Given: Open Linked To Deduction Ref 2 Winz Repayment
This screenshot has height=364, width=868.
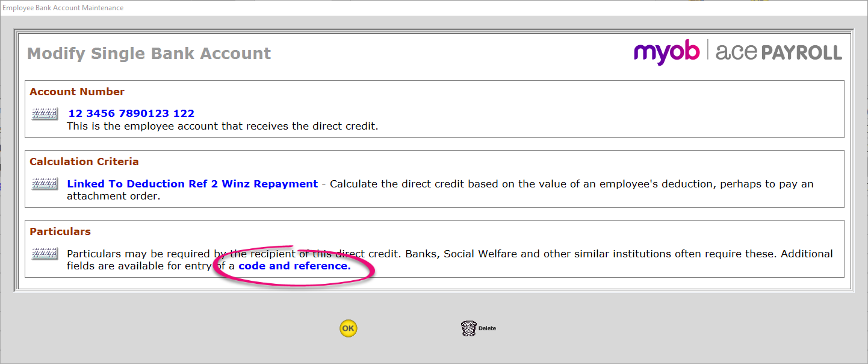Looking at the screenshot, I should (192, 184).
